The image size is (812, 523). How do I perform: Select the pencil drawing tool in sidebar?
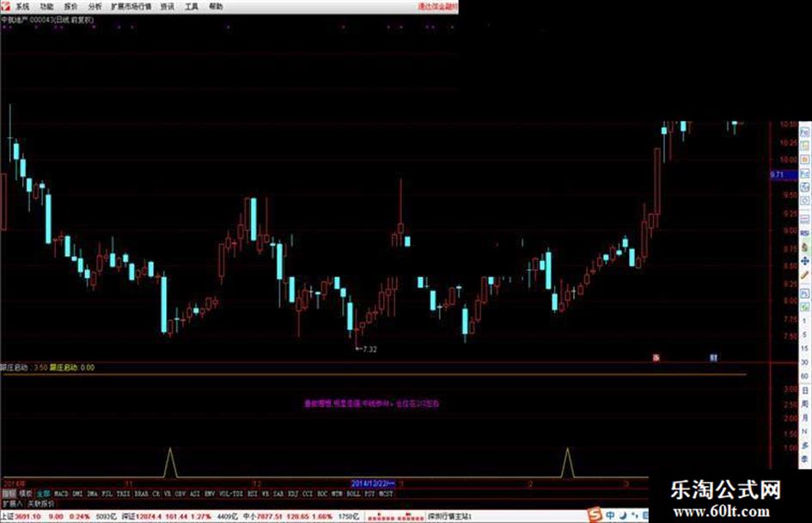[x=805, y=276]
